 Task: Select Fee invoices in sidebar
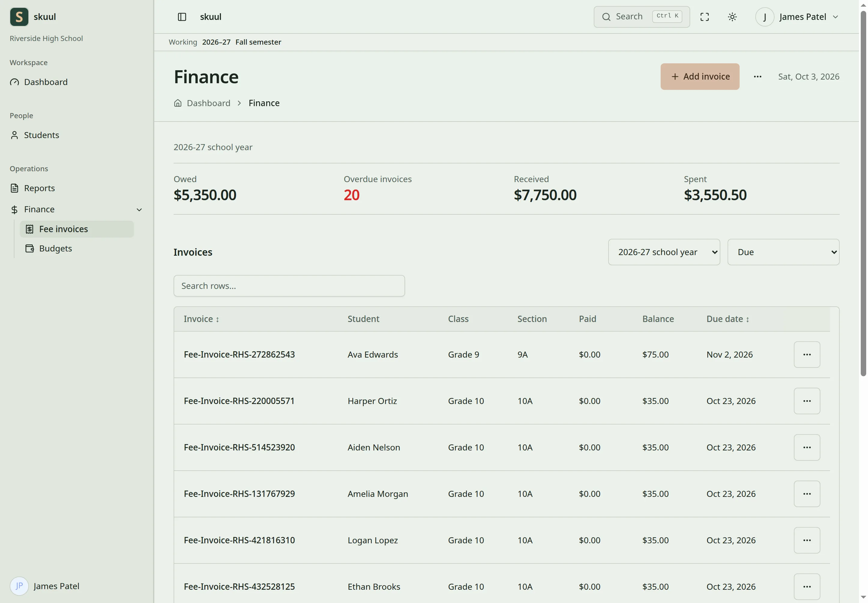pyautogui.click(x=77, y=229)
